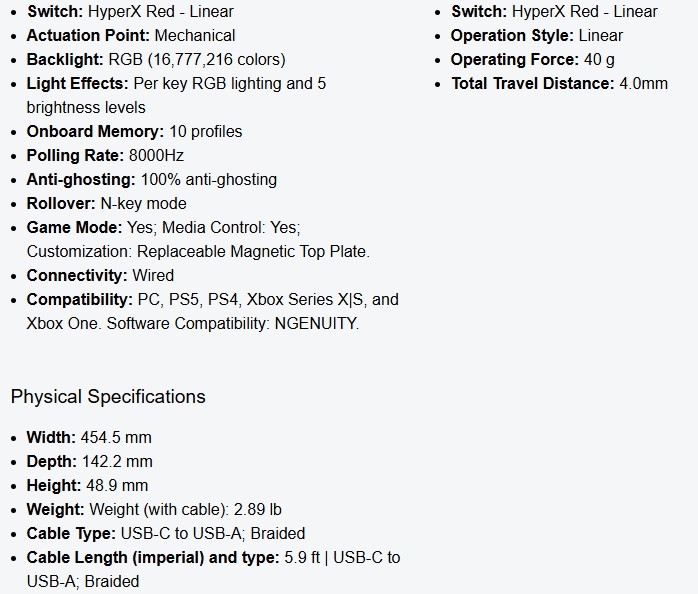Click the Anti-ghosting specification line
Image resolution: width=698 pixels, height=594 pixels.
(x=152, y=179)
